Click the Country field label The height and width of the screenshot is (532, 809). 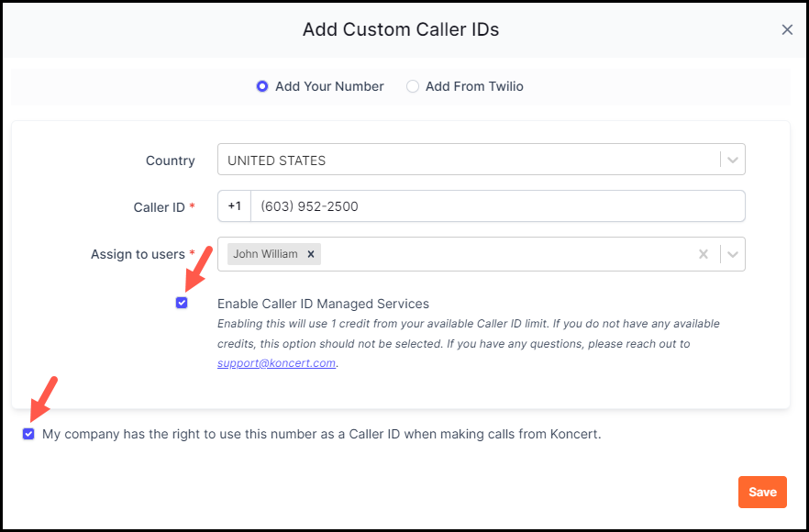tap(171, 161)
